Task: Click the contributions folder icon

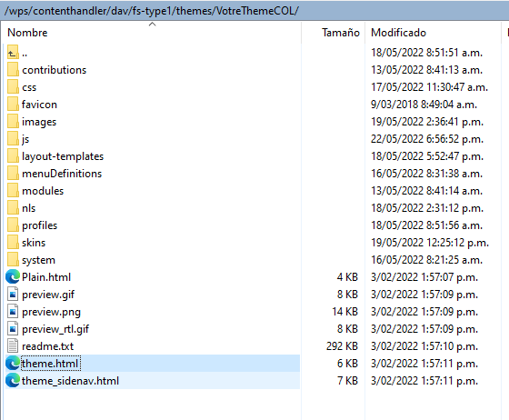Action: coord(13,70)
